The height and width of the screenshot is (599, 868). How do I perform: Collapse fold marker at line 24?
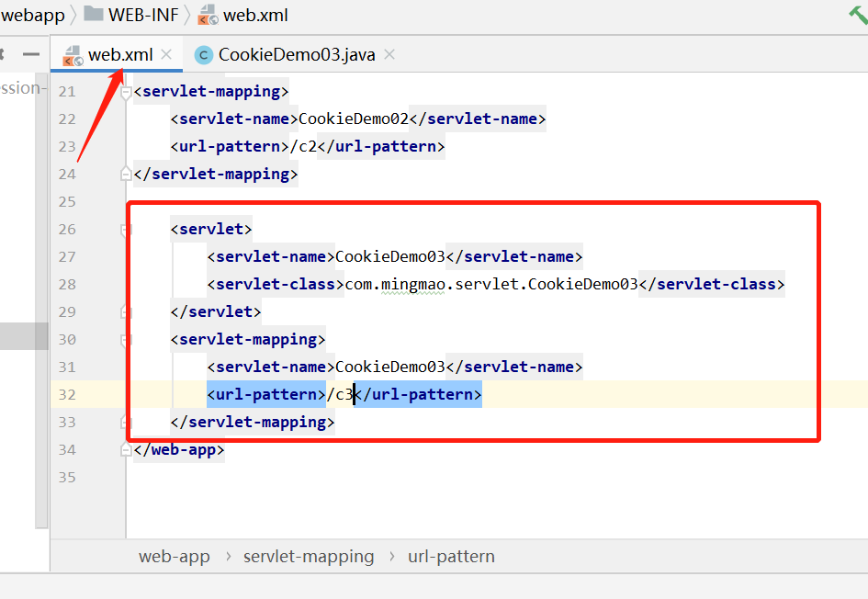click(x=126, y=174)
